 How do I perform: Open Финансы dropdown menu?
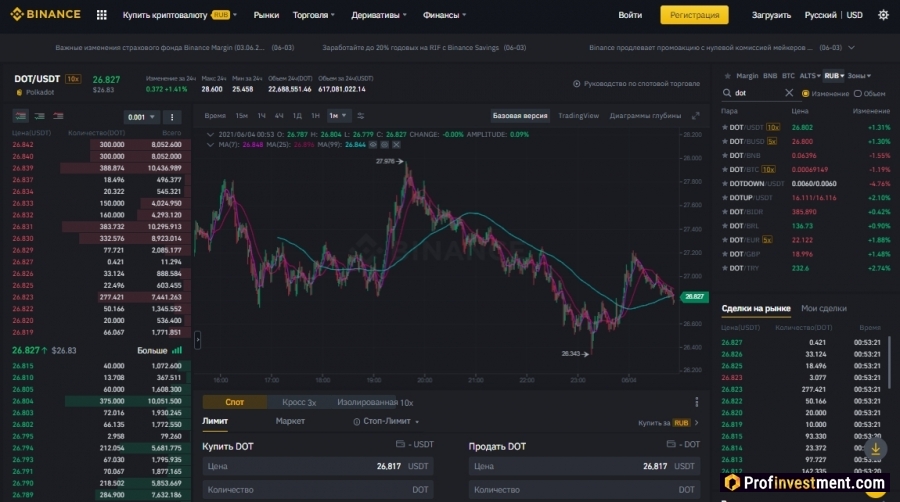[444, 15]
